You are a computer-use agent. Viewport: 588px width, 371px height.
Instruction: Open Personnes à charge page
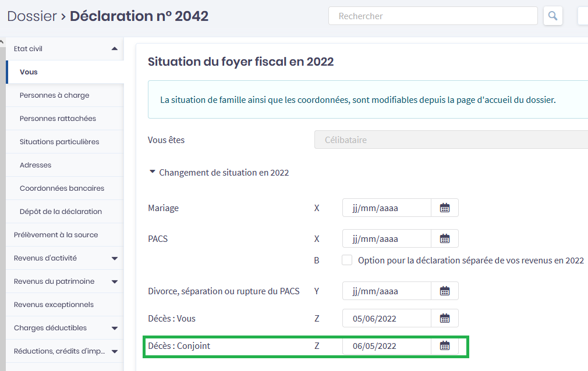pyautogui.click(x=54, y=95)
